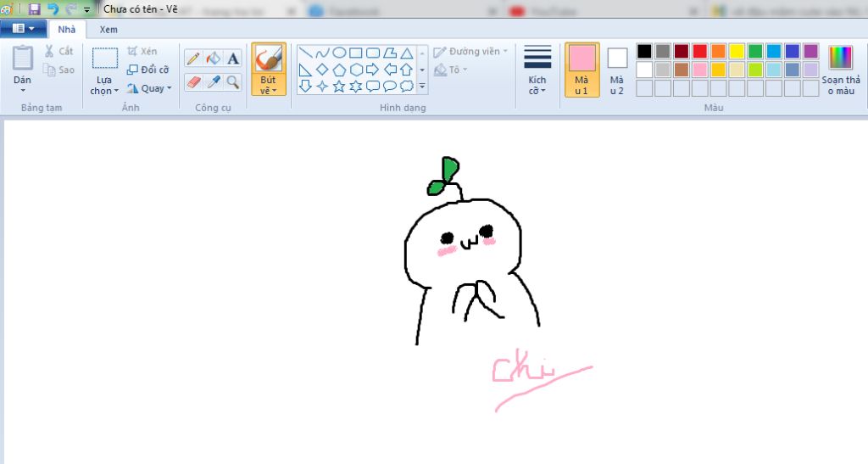Choose the oval shape
868x464 pixels.
339,53
